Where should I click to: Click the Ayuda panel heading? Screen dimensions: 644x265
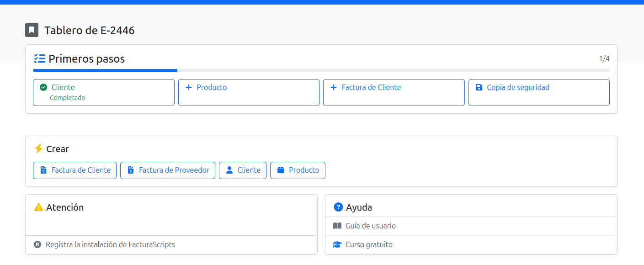[x=359, y=207]
